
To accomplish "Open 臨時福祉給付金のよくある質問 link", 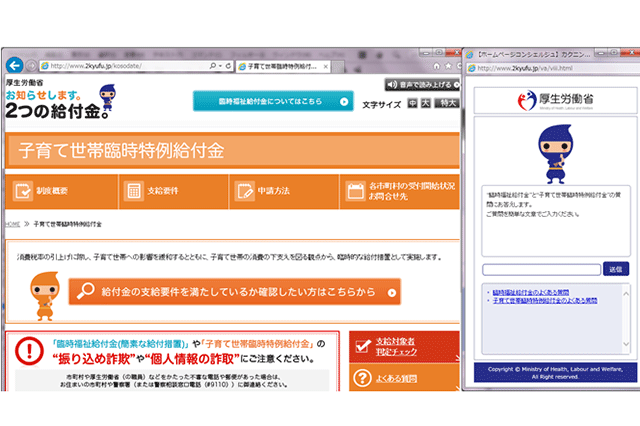I will [x=531, y=292].
